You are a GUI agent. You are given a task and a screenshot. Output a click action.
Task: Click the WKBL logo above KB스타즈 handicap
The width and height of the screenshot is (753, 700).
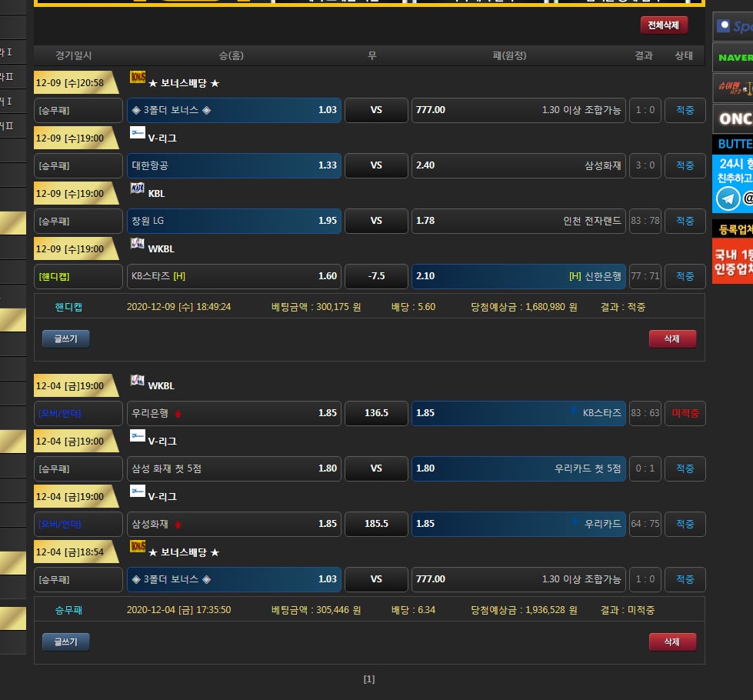[x=138, y=244]
